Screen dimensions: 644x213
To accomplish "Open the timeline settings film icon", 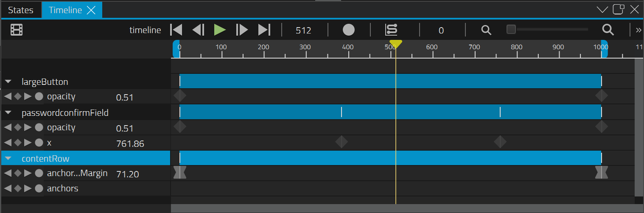I will (17, 30).
